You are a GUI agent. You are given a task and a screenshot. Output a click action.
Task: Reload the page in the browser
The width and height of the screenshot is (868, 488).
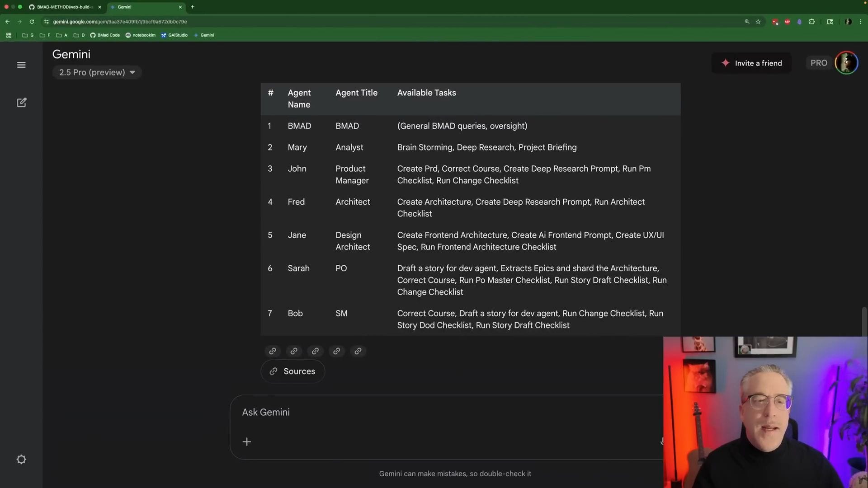pyautogui.click(x=32, y=22)
